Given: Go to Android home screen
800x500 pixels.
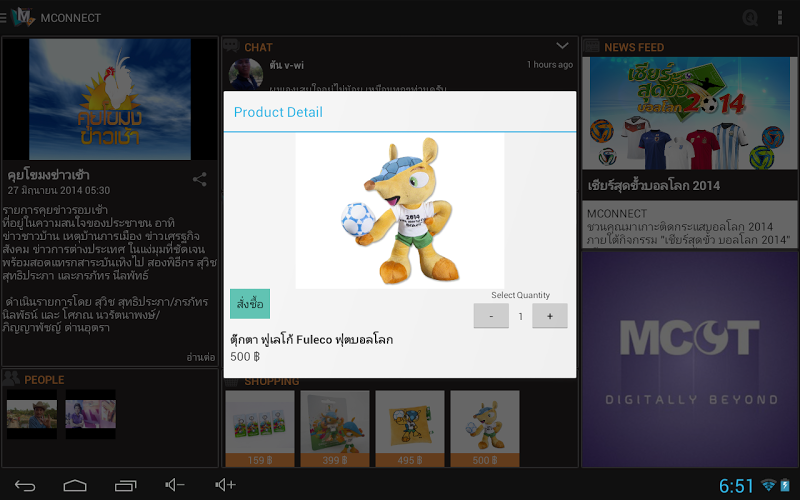Looking at the screenshot, I should click(x=74, y=485).
